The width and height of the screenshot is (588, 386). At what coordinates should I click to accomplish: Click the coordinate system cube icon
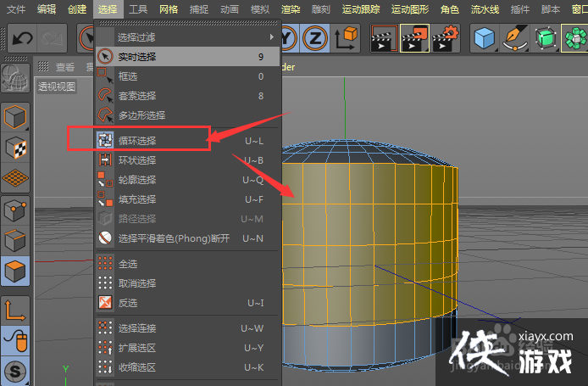(347, 38)
